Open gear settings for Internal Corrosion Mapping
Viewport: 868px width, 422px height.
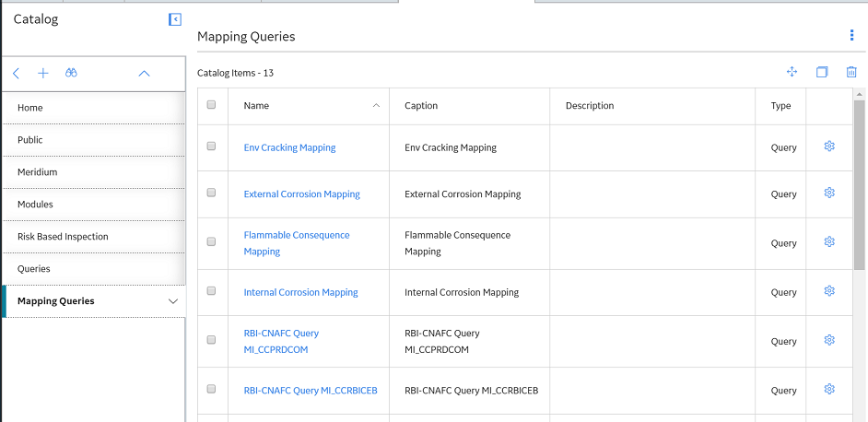click(828, 291)
